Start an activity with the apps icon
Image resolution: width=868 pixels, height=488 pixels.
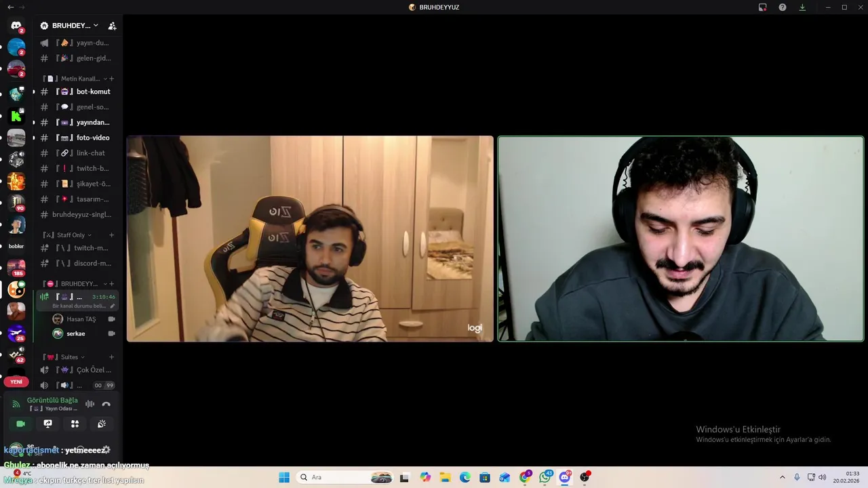(x=75, y=424)
